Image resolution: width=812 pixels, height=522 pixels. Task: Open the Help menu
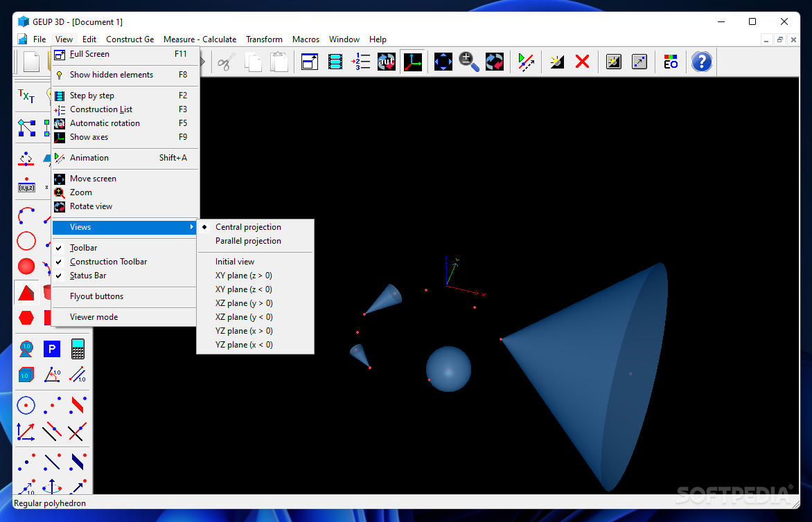click(378, 39)
